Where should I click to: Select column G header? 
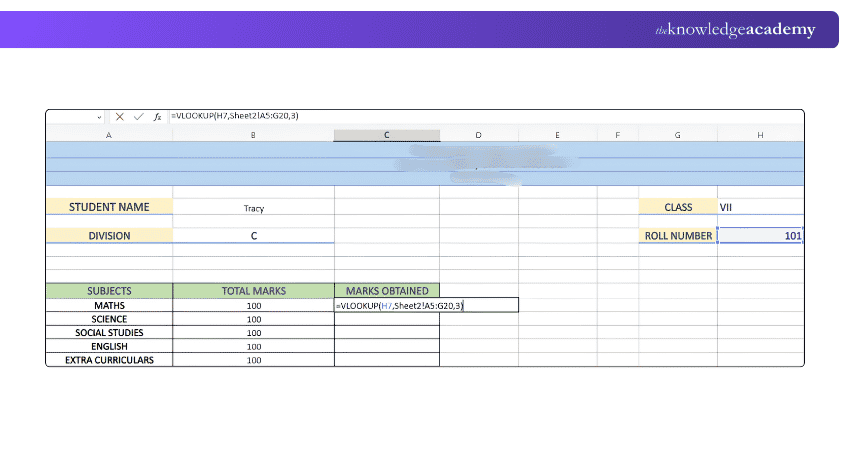click(678, 135)
